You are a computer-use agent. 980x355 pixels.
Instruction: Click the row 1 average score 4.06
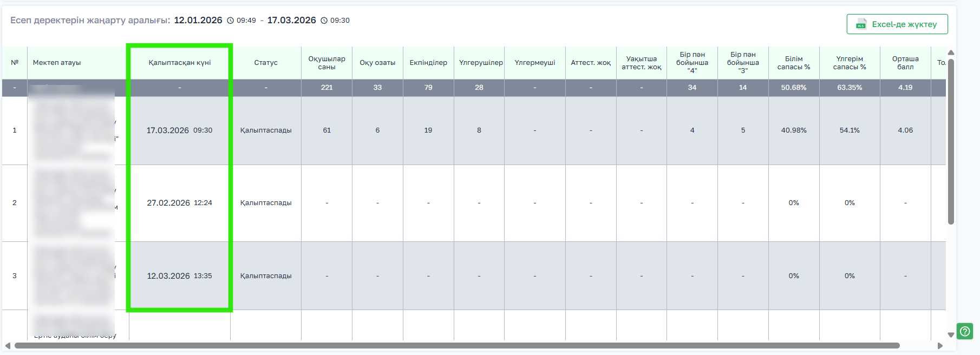(905, 130)
